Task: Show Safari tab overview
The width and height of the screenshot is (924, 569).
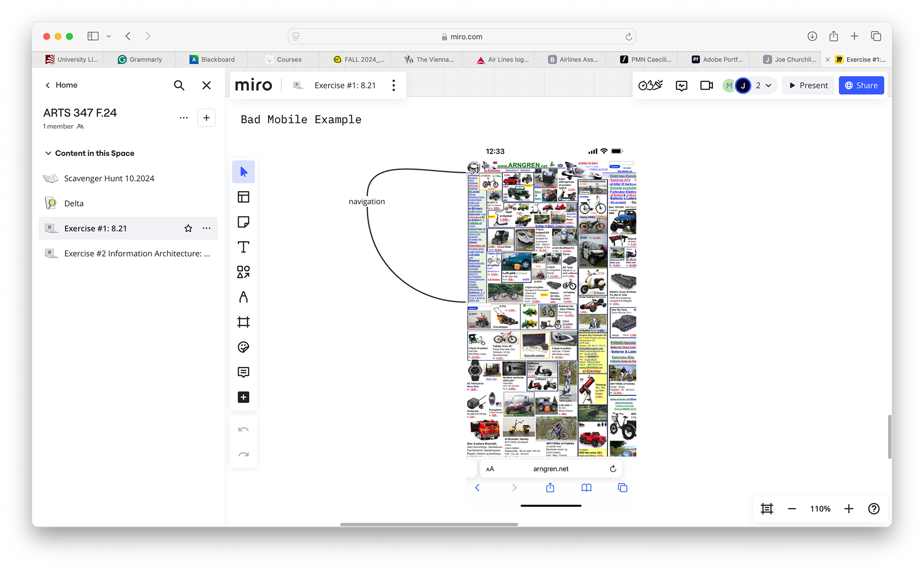Action: click(x=876, y=36)
